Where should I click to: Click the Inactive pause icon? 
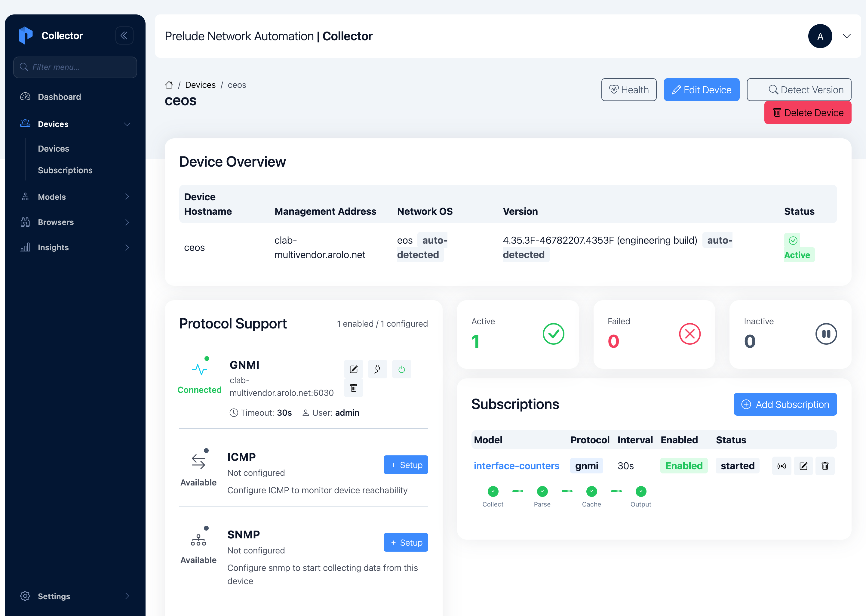point(826,334)
